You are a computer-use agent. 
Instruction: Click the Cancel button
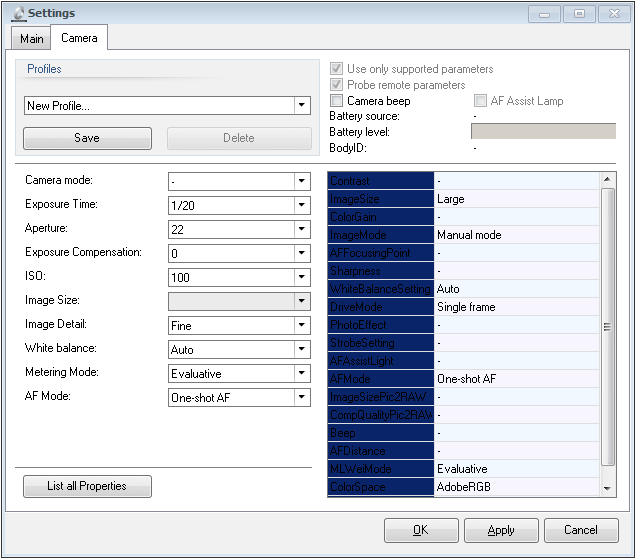(581, 530)
